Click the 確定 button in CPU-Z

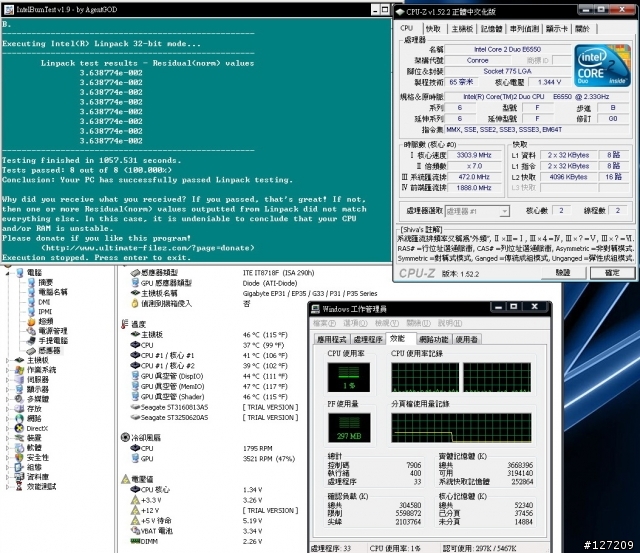[612, 273]
